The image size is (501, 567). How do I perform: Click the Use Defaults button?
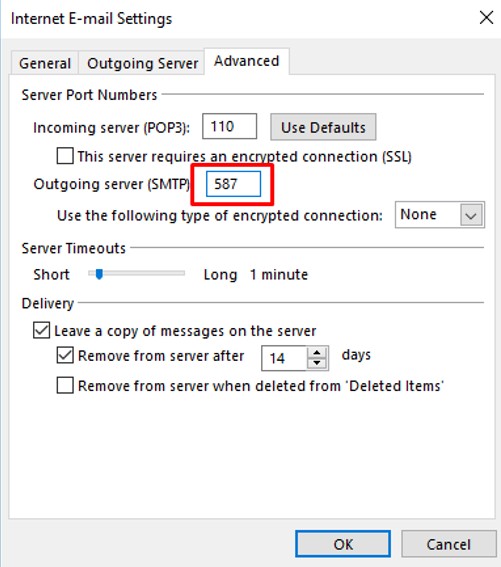pyautogui.click(x=323, y=127)
